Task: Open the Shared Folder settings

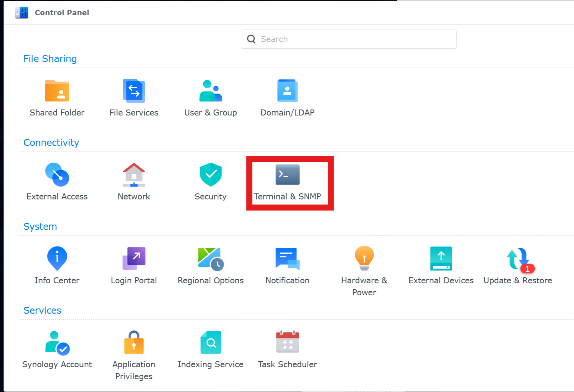Action: (57, 91)
